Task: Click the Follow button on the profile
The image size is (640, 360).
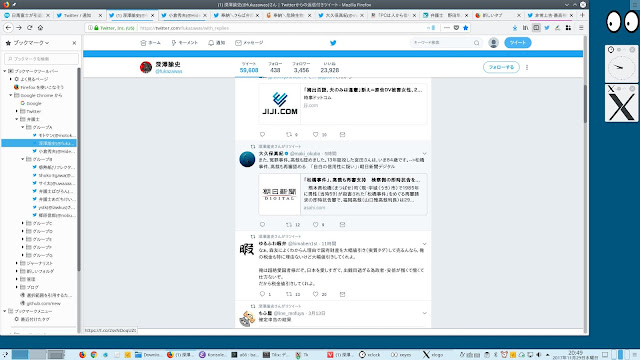Action: point(501,67)
